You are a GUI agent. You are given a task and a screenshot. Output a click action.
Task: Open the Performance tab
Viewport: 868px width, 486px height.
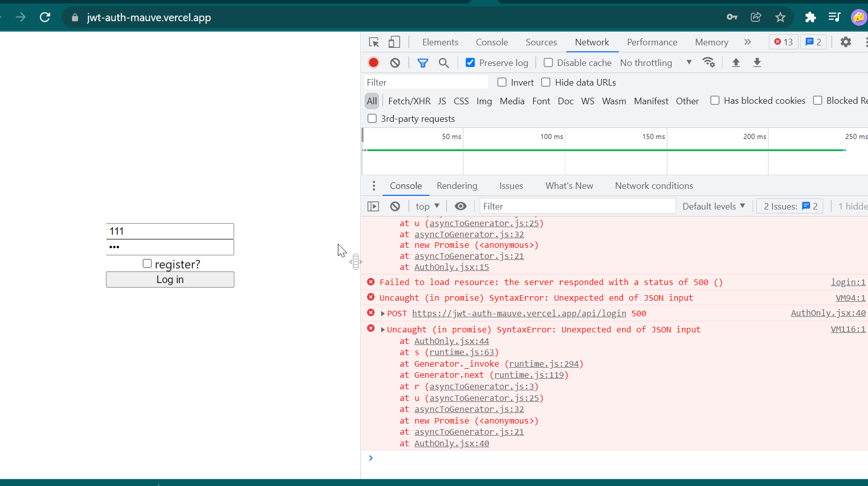[652, 42]
